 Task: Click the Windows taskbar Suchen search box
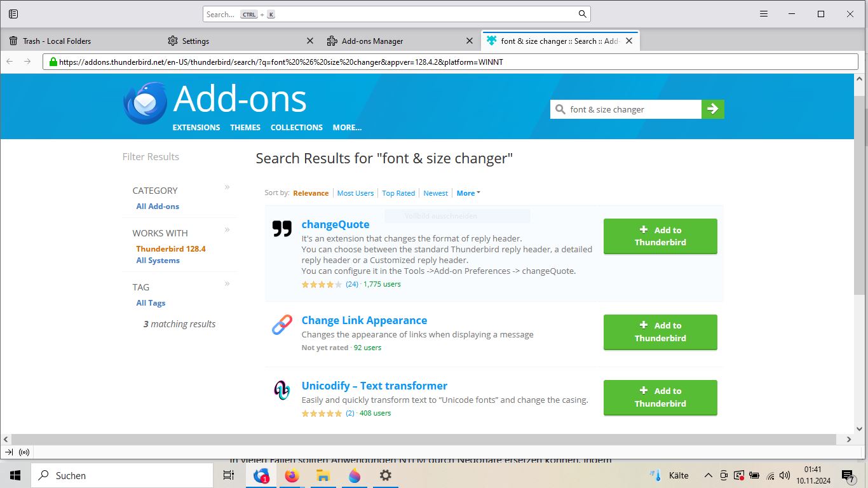(x=122, y=475)
